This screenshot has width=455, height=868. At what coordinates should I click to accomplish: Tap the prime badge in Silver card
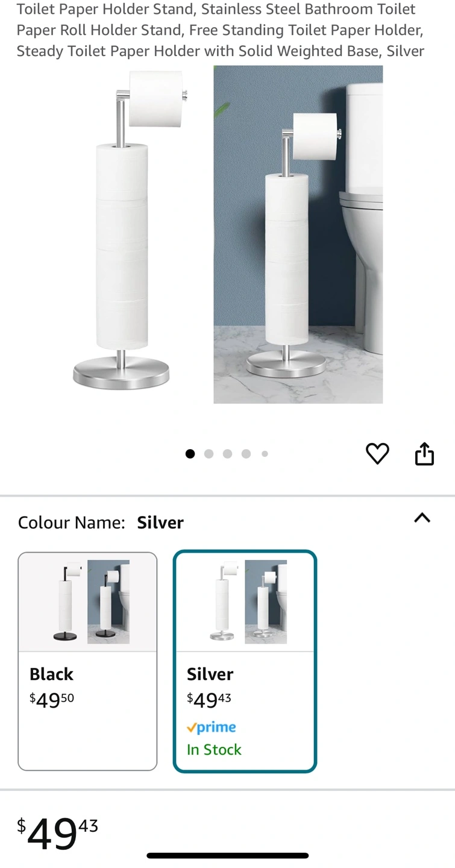coord(211,728)
